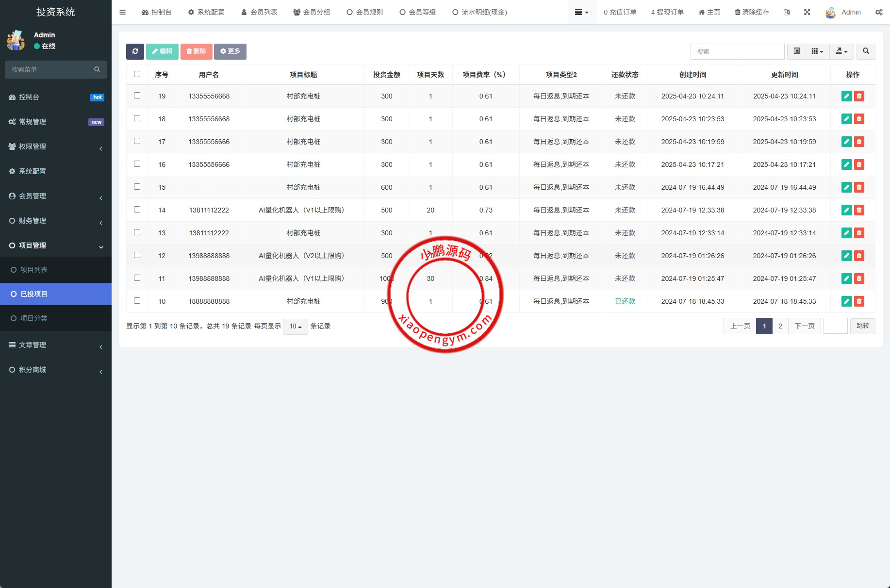This screenshot has height=588, width=890.
Task: Go to page 2 of records
Action: click(x=780, y=326)
